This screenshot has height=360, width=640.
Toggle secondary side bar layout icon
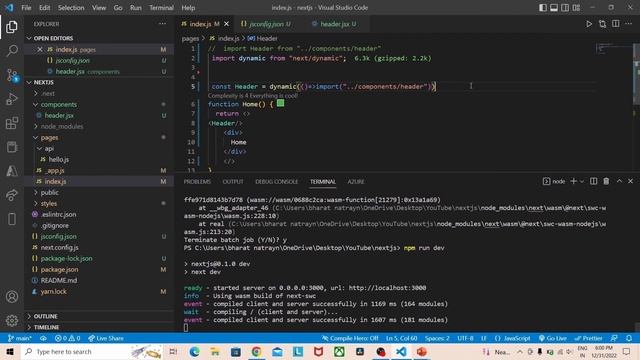pos(565,7)
